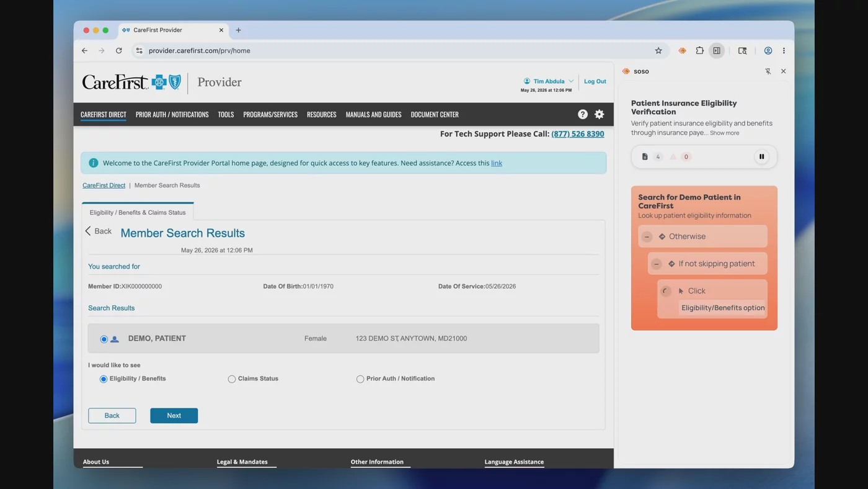Image resolution: width=868 pixels, height=489 pixels.
Task: Open the Prior Auth / Notifications menu
Action: (172, 114)
